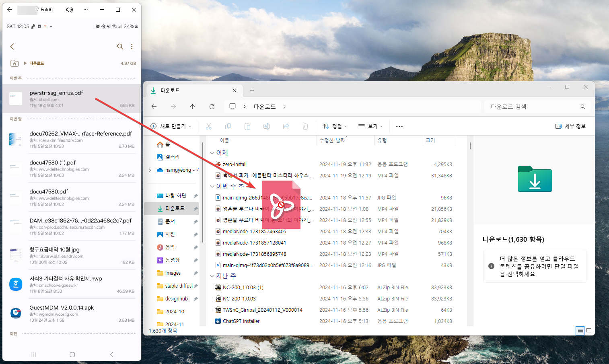Click the Explorer up-one-level arrow
Screen dimensions: 609x364
(193, 107)
